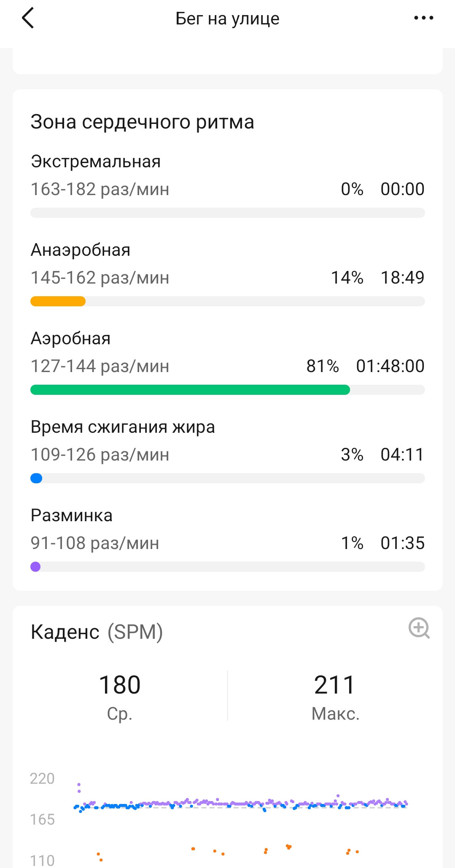Tap the "Каденс (SPM)" section title

97,632
